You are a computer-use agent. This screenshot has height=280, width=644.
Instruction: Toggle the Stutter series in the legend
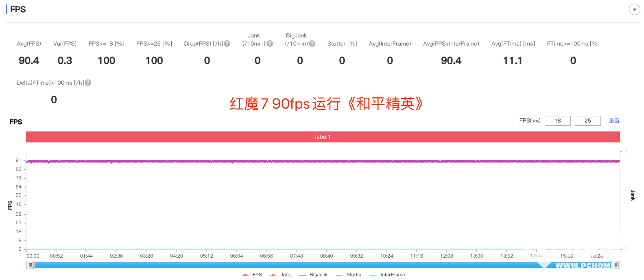click(349, 275)
